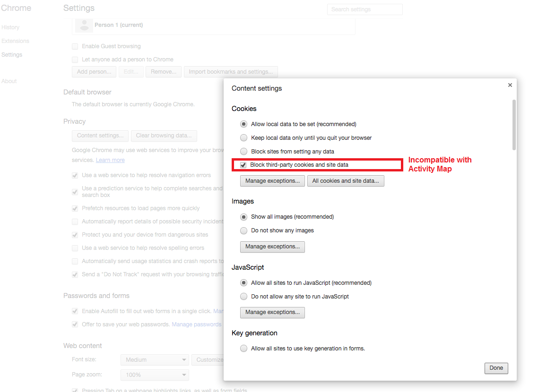
Task: Select Block sites from setting any data
Action: [243, 151]
